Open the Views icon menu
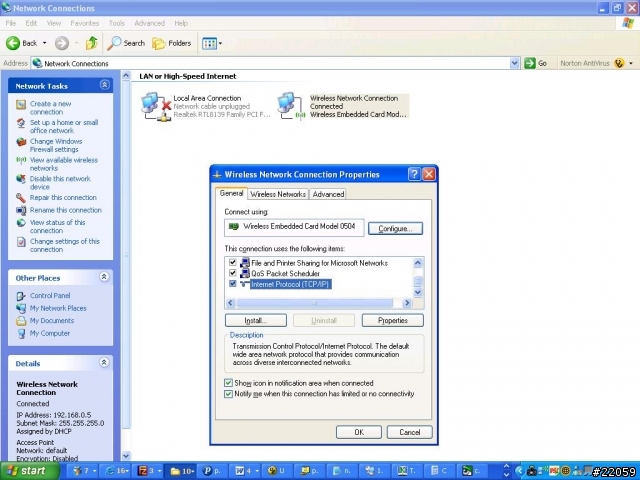 tap(212, 43)
